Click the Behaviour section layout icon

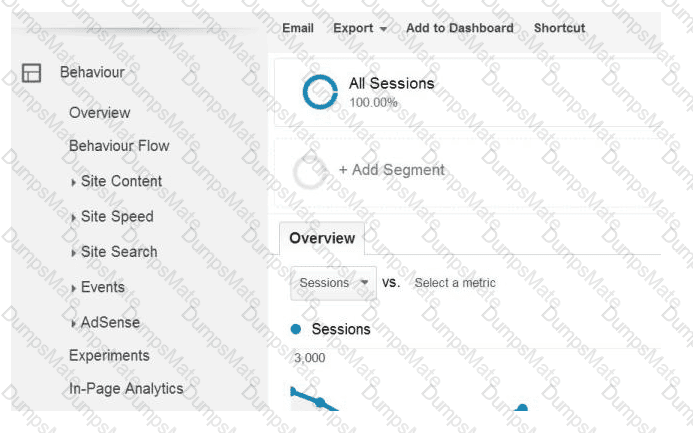31,73
